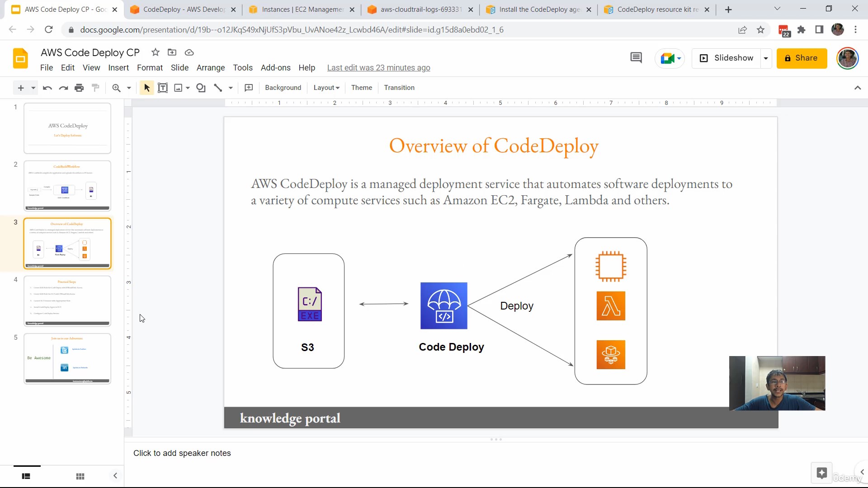Switch to Install the CodeDeploy agent tab
The height and width of the screenshot is (488, 868).
[x=539, y=9]
